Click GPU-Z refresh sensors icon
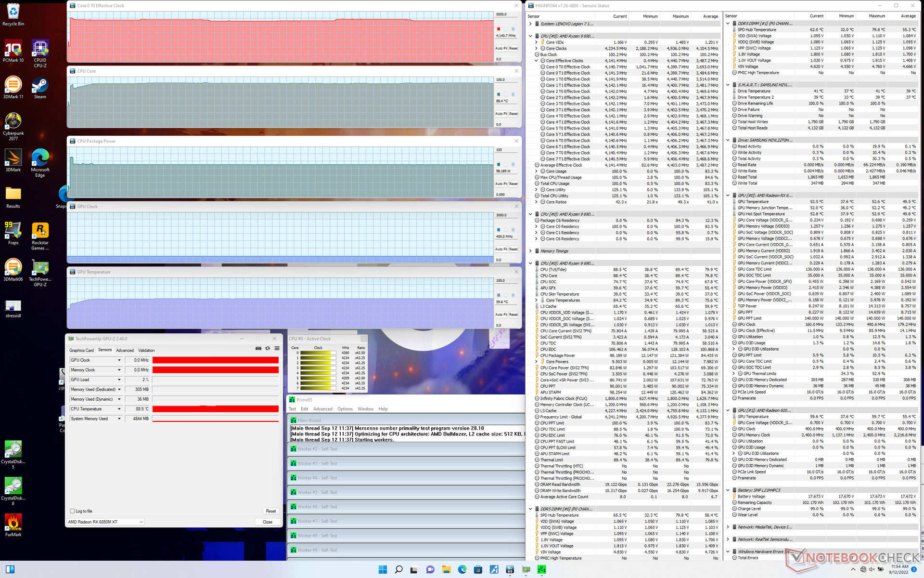Screen dimensions: 924x578 (x=268, y=348)
